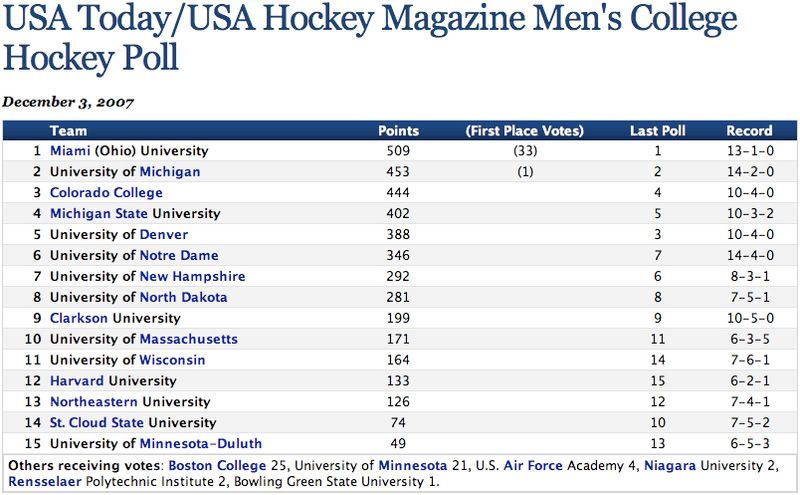800x495 pixels.
Task: Open the North Dakota link
Action: tap(183, 298)
